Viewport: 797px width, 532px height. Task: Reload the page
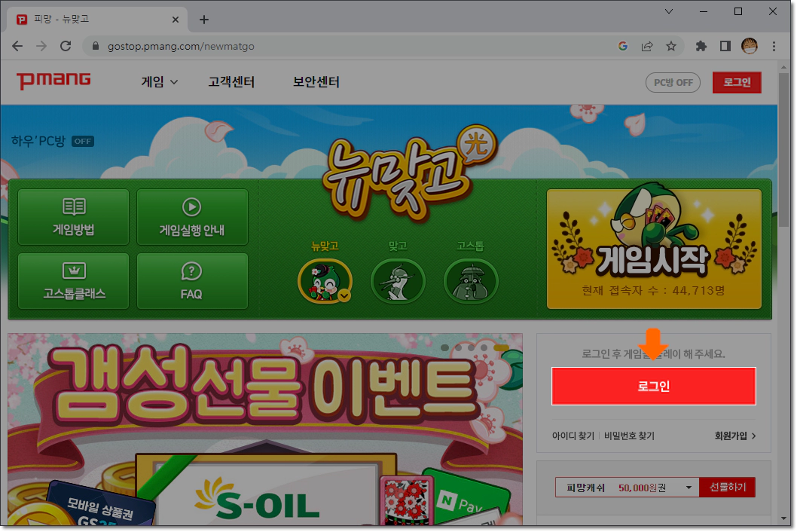pos(66,46)
